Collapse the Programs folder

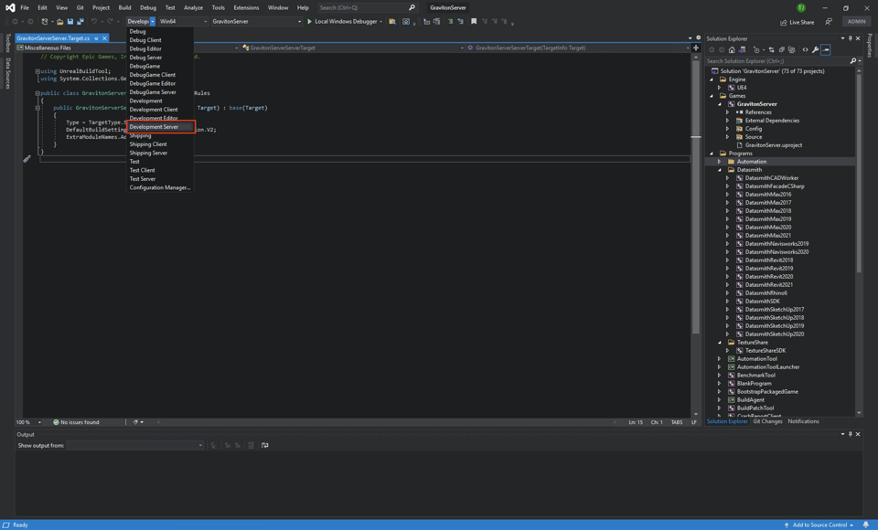(712, 153)
